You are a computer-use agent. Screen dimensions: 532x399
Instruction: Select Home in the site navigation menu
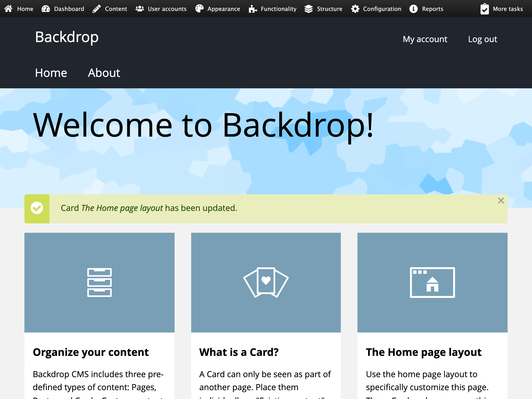point(51,73)
